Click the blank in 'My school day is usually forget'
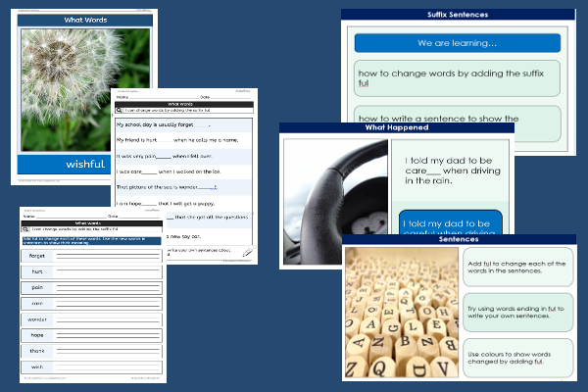 (201, 125)
